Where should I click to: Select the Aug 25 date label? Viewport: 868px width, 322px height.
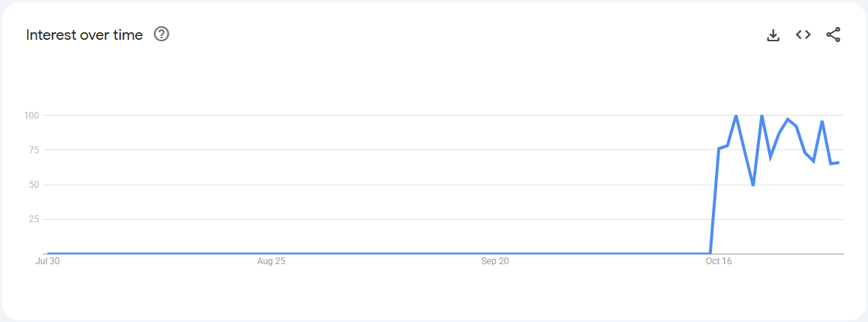point(271,261)
